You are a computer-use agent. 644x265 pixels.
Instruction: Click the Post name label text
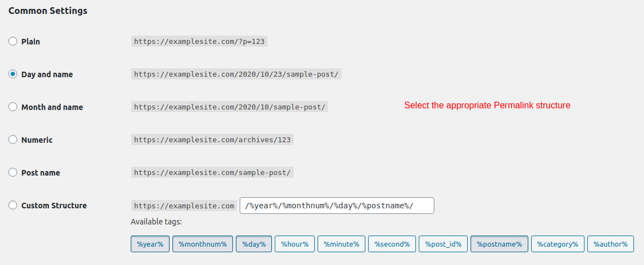click(41, 173)
